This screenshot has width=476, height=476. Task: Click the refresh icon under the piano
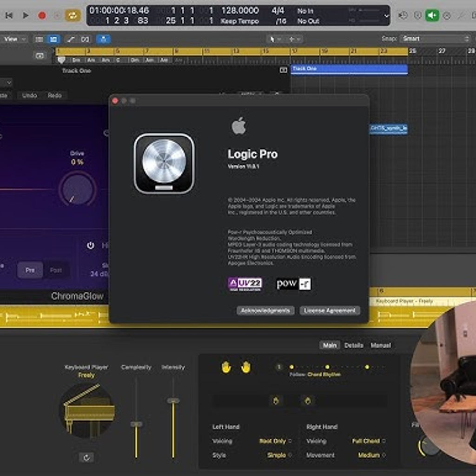(x=86, y=457)
